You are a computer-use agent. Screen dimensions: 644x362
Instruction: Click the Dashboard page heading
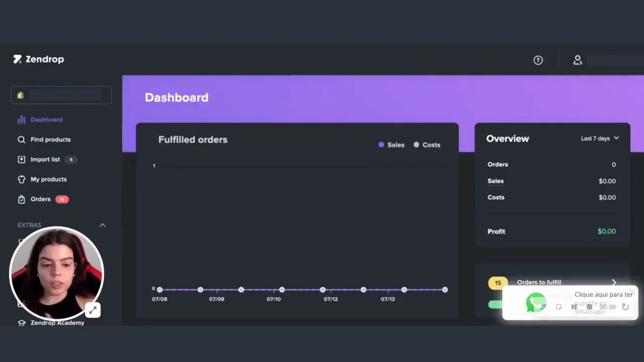(177, 98)
